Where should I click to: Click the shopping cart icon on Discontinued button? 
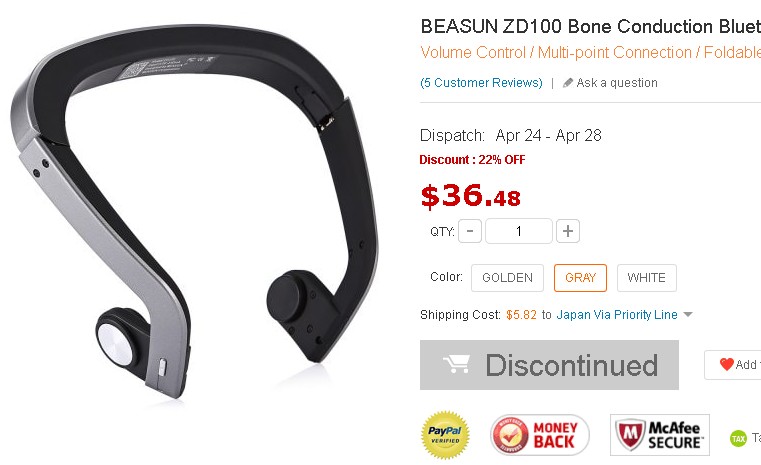[x=456, y=365]
